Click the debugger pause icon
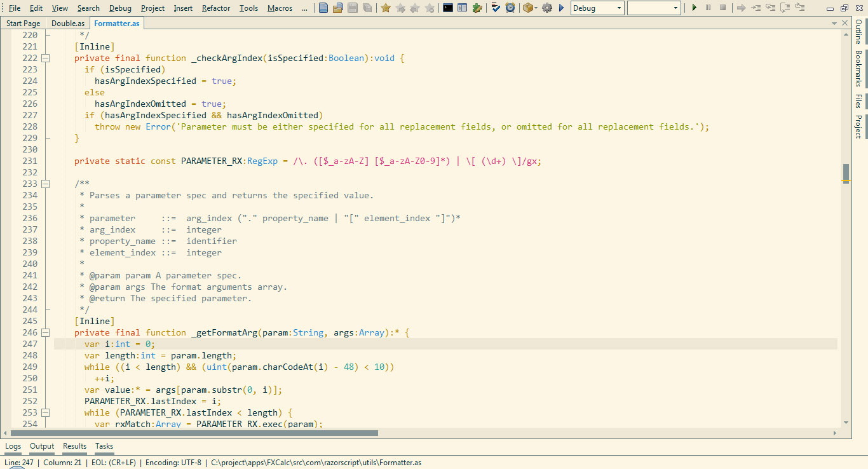 pos(708,8)
